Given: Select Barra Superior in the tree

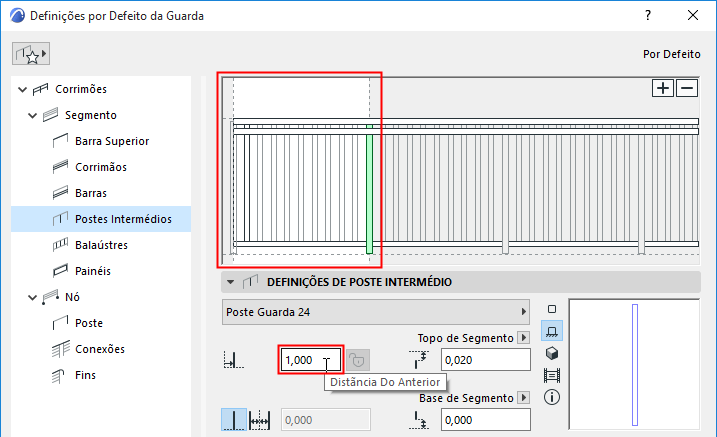Looking at the screenshot, I should pos(112,141).
